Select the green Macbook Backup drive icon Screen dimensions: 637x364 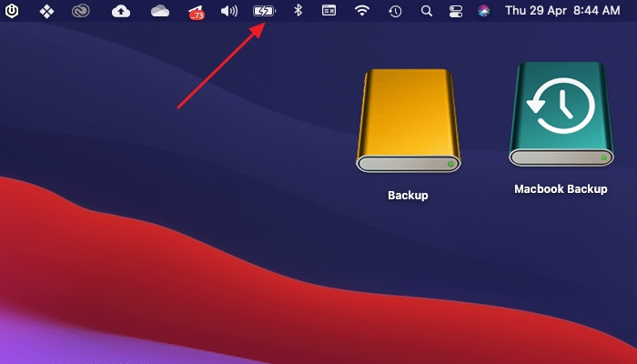(x=561, y=114)
